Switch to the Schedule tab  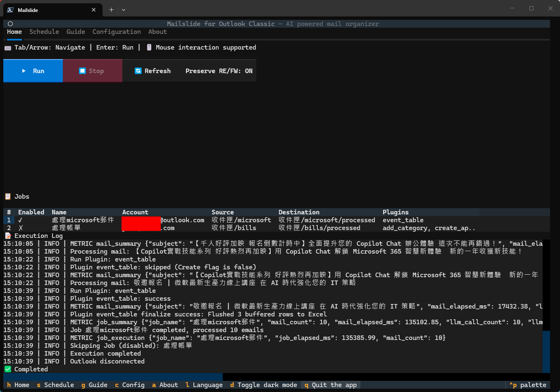(x=44, y=32)
